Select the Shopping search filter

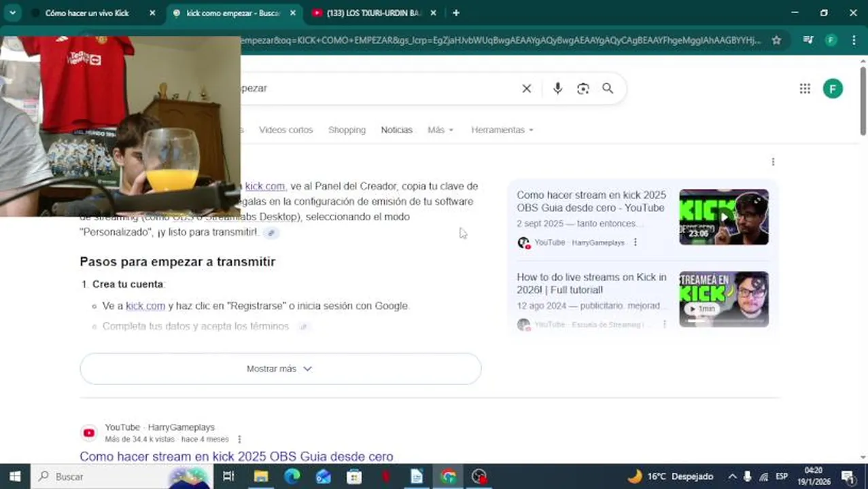[x=347, y=130]
